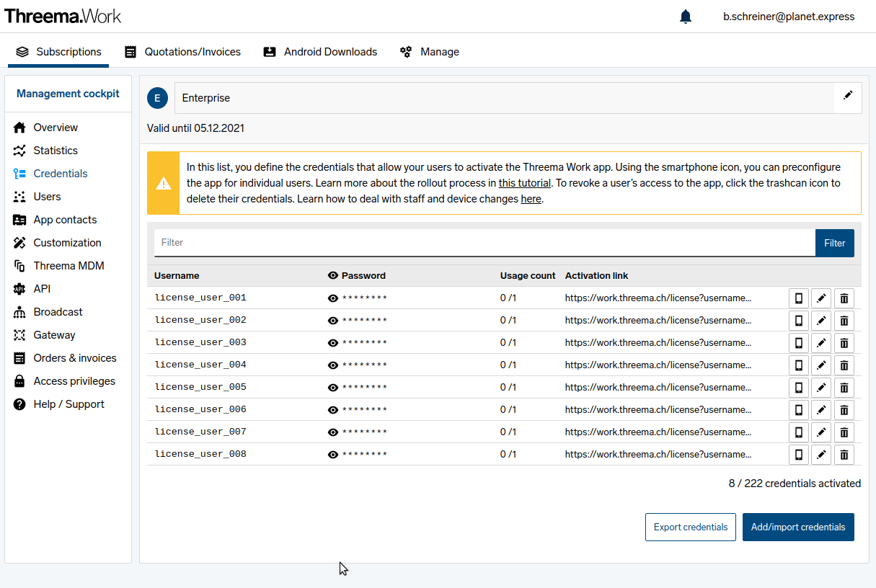Screen dimensions: 876x588
Task: Open smartphone preconfiguration for license_user_006
Action: 798,409
